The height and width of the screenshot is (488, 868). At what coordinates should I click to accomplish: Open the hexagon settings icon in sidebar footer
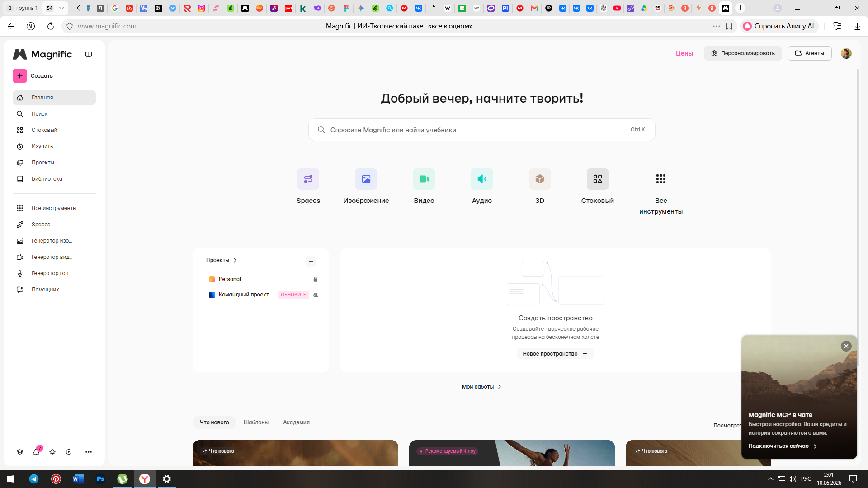pos(69,452)
